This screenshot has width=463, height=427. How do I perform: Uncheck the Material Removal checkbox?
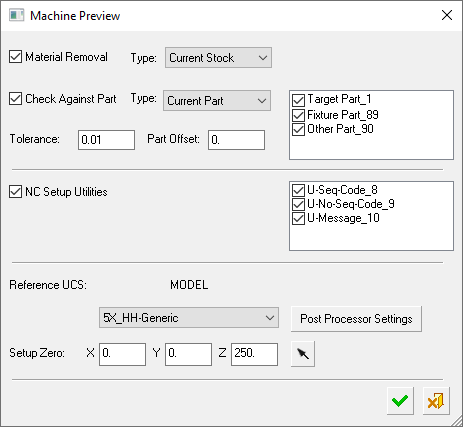15,57
